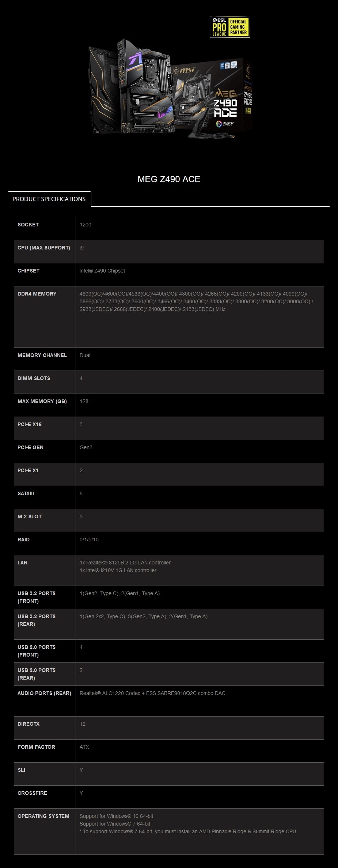Viewport: 338px width, 868px height.
Task: Click the Realtek 8125B 2.5G LAN controller line
Action: [125, 563]
